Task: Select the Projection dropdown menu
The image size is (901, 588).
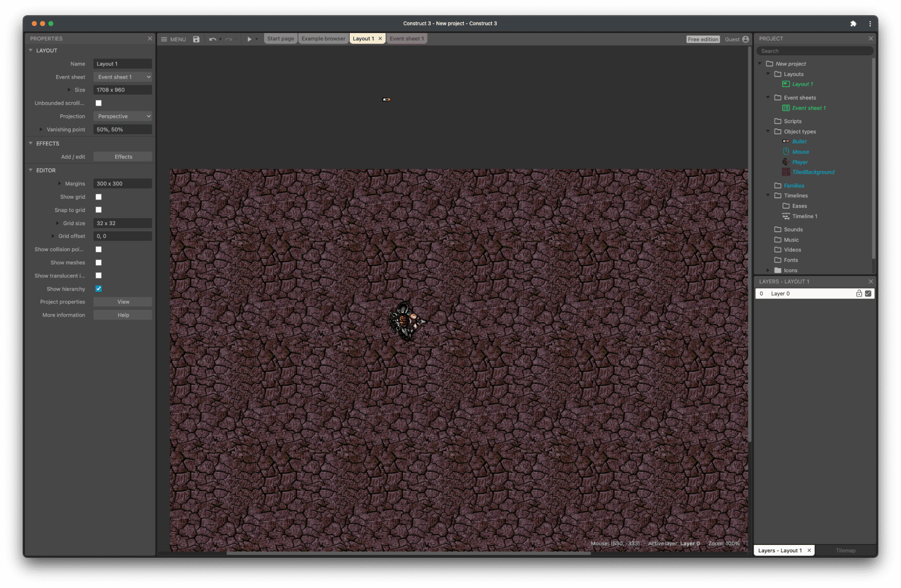Action: 123,116
